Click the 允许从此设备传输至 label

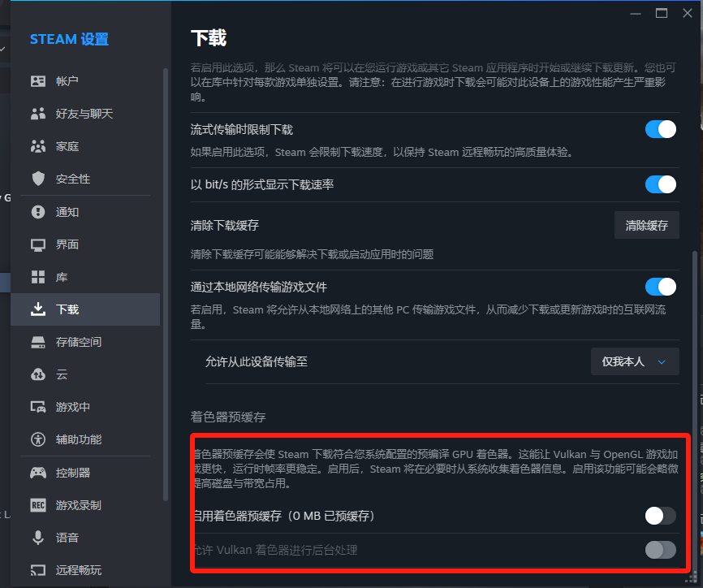[x=256, y=361]
